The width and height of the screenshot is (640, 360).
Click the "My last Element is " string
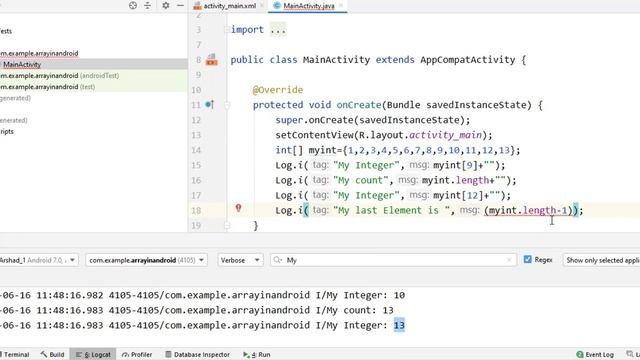click(391, 211)
